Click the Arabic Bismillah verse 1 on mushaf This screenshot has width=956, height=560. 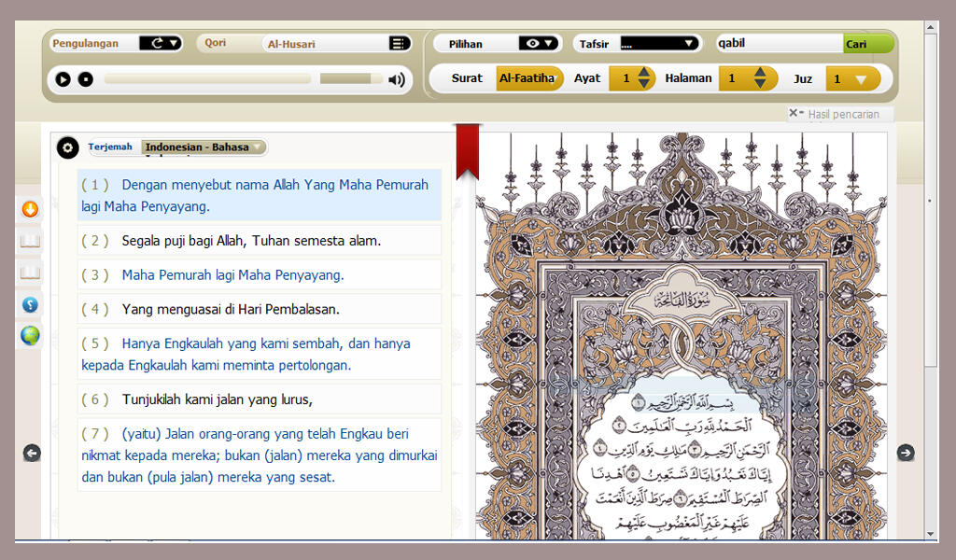coord(682,403)
